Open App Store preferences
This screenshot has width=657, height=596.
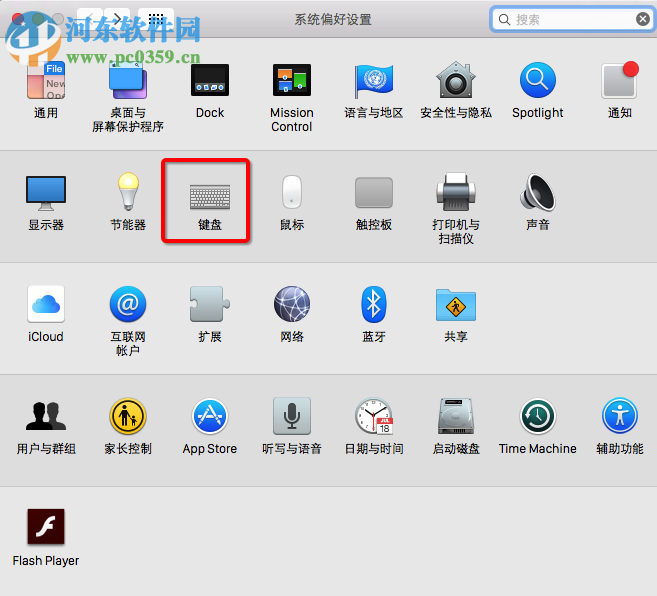pyautogui.click(x=210, y=416)
